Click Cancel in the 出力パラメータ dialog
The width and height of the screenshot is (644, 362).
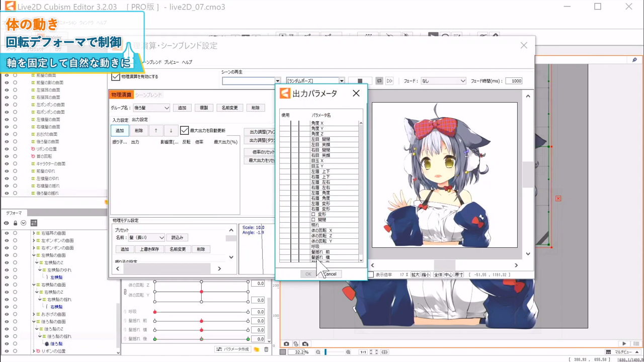pos(330,274)
